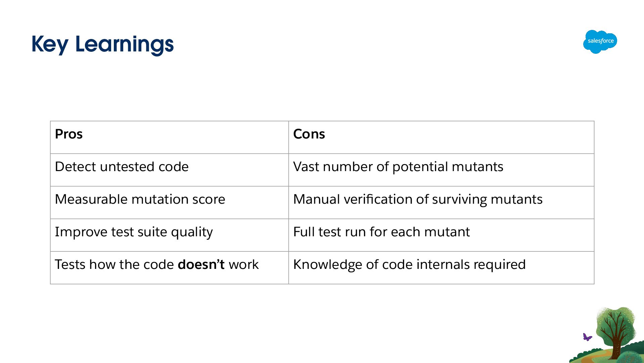Click the Salesforce cloud logo
The height and width of the screenshot is (363, 644).
tap(600, 41)
